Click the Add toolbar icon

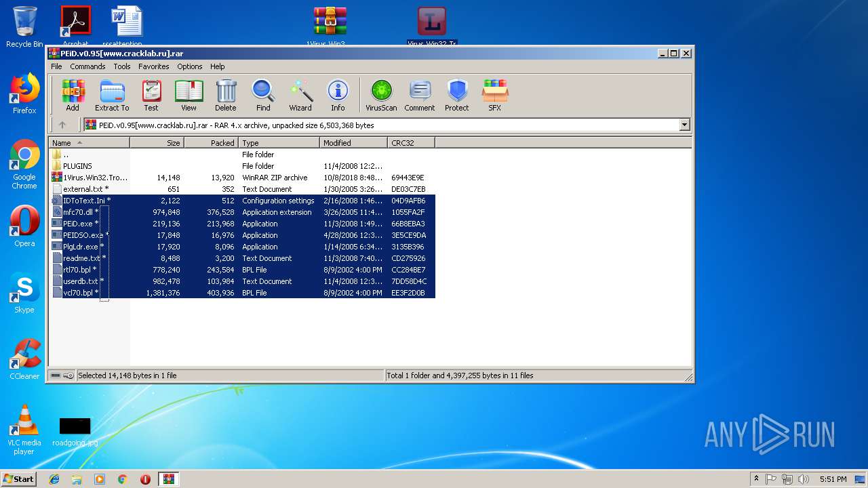[73, 95]
